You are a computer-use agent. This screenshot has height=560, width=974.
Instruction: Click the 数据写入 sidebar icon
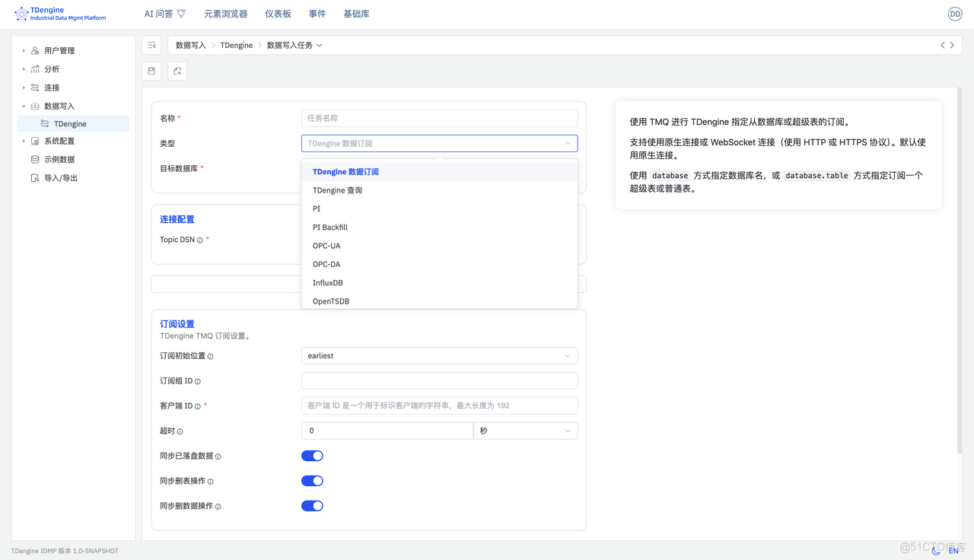[x=35, y=106]
